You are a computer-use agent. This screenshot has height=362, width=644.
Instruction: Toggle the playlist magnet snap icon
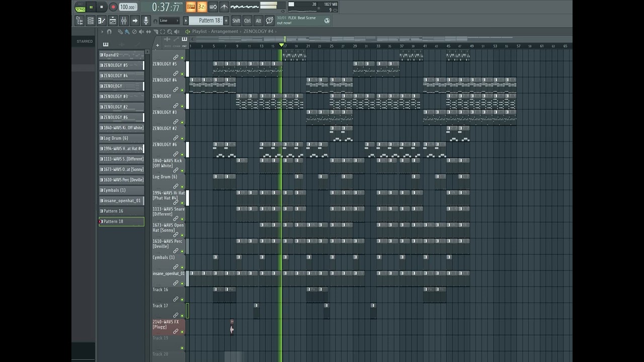coord(109,32)
